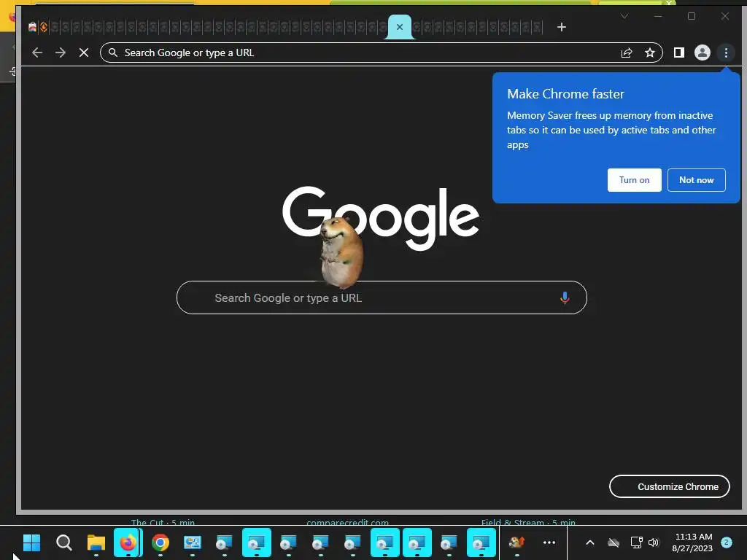The height and width of the screenshot is (560, 747).
Task: Open the Chrome side panel
Action: [x=679, y=52]
